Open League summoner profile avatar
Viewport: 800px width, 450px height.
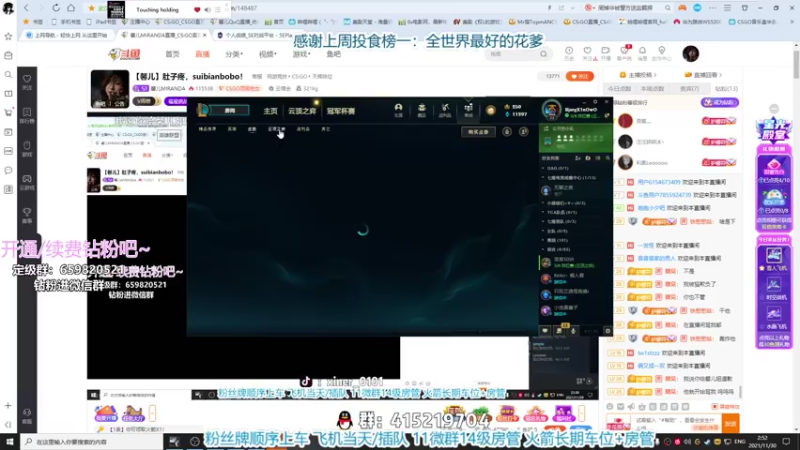[x=551, y=110]
